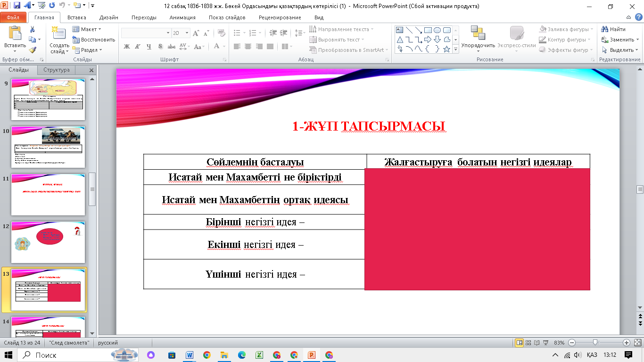Align the paragraph text to the right
The image size is (644, 362).
pos(259,47)
